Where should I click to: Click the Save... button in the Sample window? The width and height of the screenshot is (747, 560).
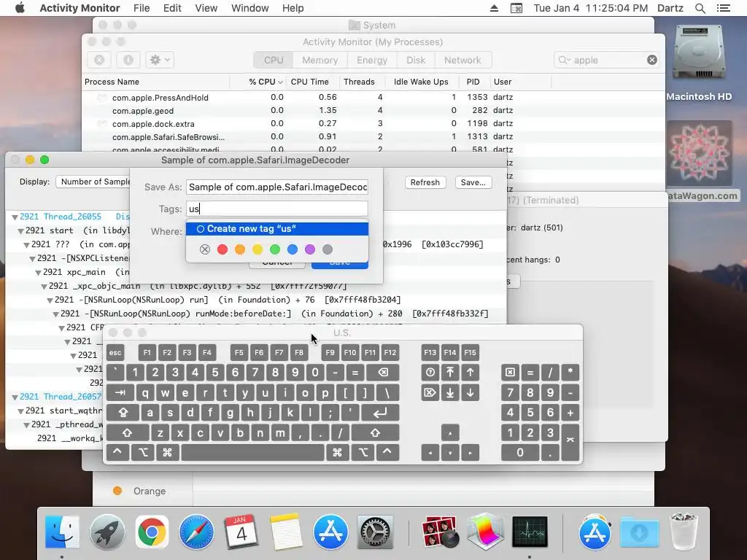(x=473, y=182)
